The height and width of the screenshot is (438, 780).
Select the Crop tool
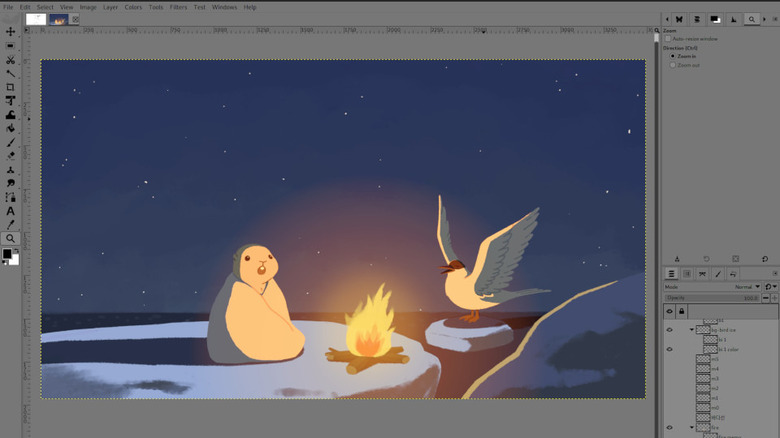[10, 87]
